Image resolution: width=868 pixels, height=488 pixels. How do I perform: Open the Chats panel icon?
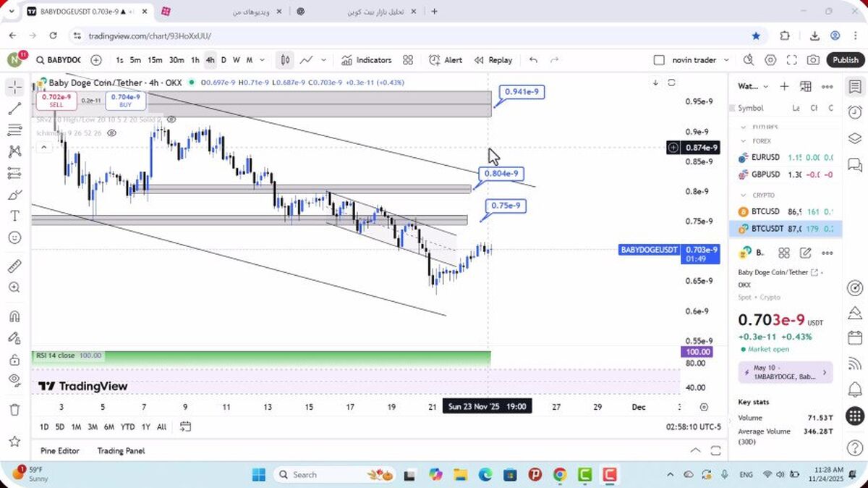[x=855, y=164]
